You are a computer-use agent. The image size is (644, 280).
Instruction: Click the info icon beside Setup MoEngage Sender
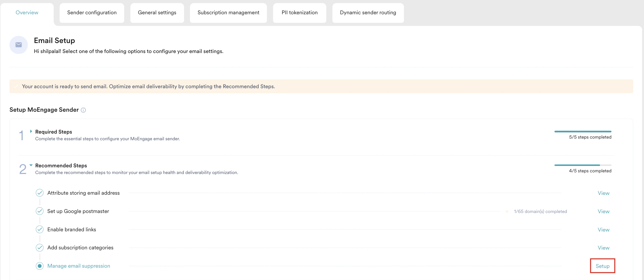[x=83, y=110]
